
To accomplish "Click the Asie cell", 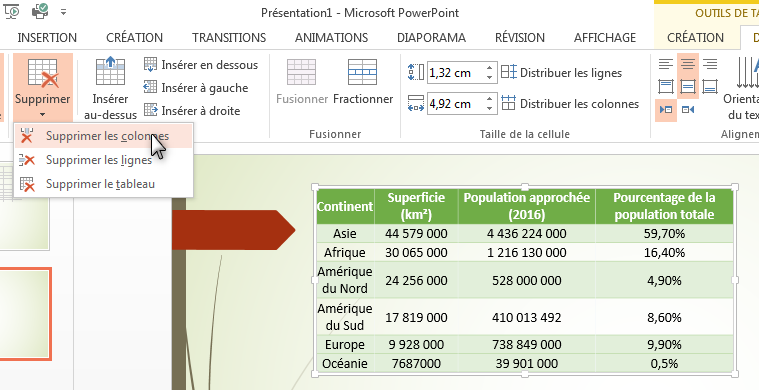I will click(345, 234).
